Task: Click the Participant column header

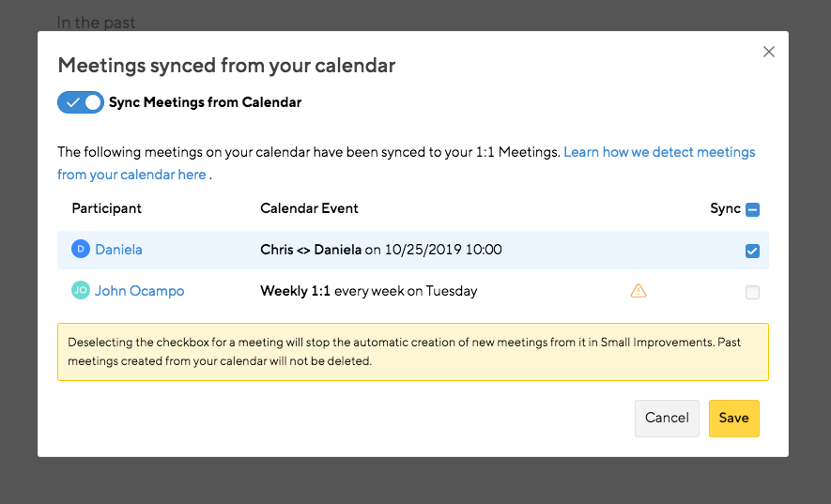Action: pos(106,208)
